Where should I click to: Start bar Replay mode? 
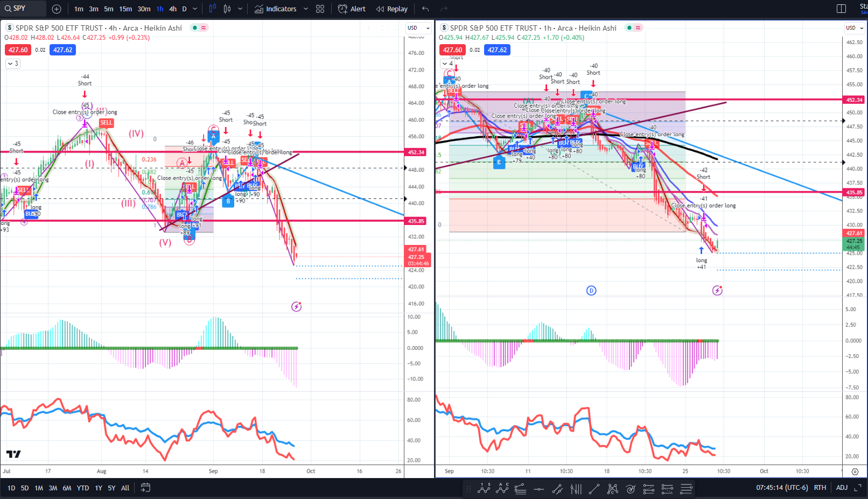(392, 9)
